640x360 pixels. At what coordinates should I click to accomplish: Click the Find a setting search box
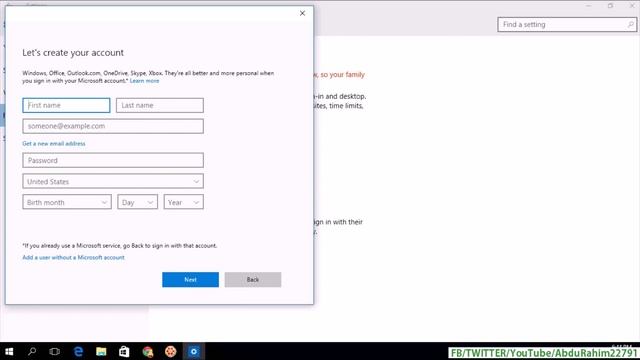[x=567, y=24]
